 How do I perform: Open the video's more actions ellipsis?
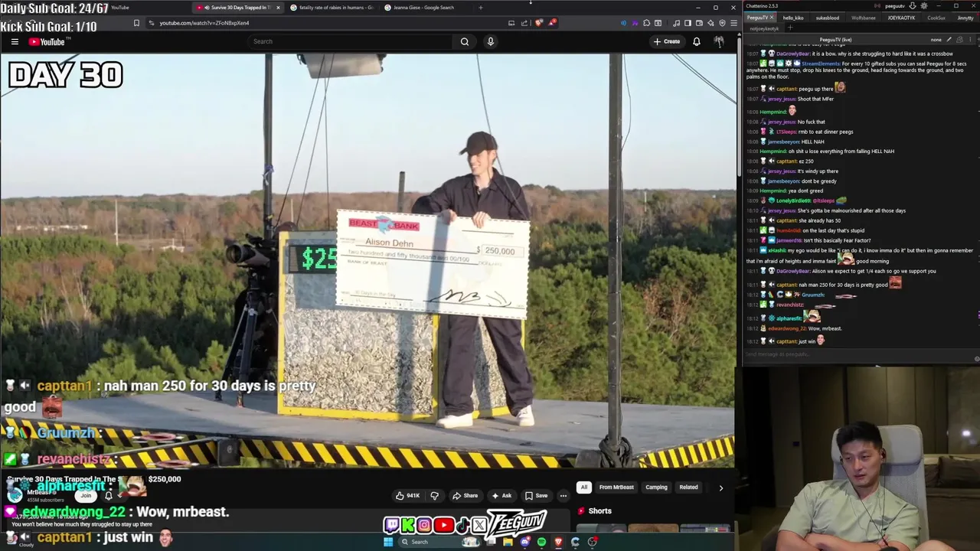click(x=563, y=495)
